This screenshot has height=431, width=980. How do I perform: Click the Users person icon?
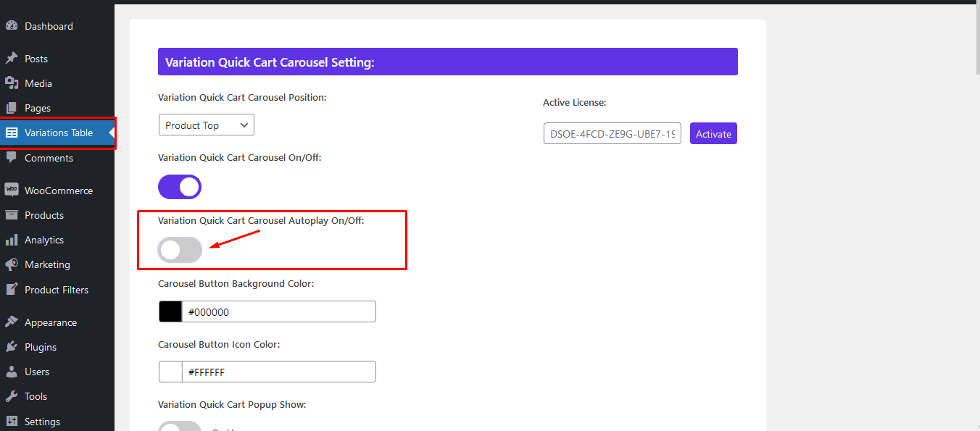12,372
